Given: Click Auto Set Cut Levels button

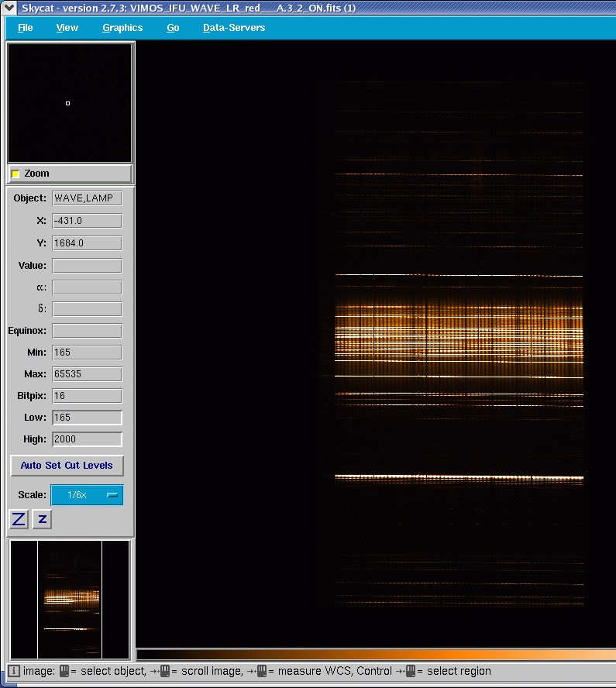Looking at the screenshot, I should [67, 466].
